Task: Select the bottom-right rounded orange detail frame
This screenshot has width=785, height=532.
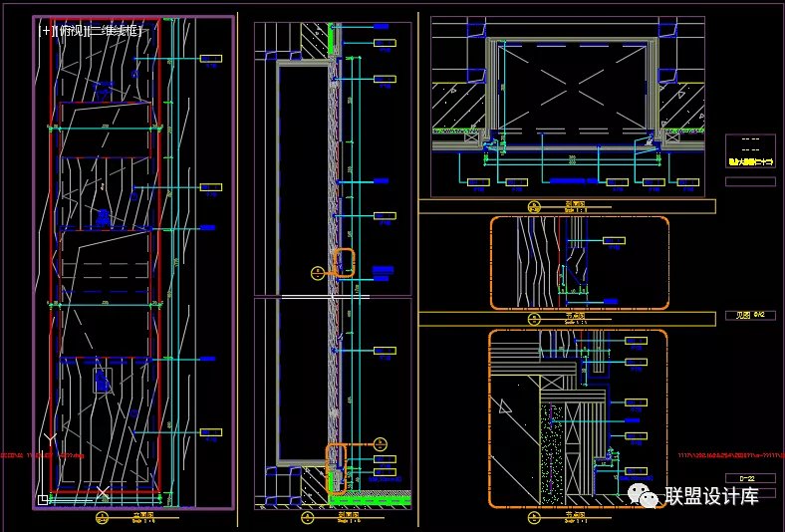Action: pos(491,418)
